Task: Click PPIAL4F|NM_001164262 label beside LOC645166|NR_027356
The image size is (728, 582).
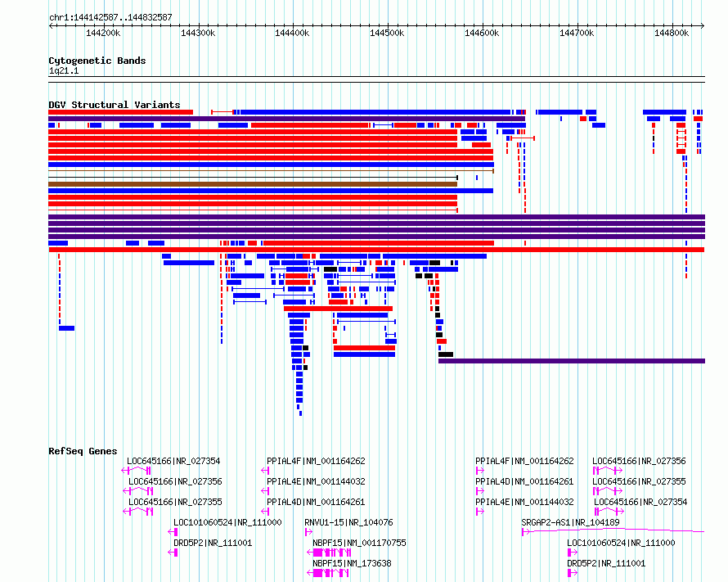Action: pos(524,461)
